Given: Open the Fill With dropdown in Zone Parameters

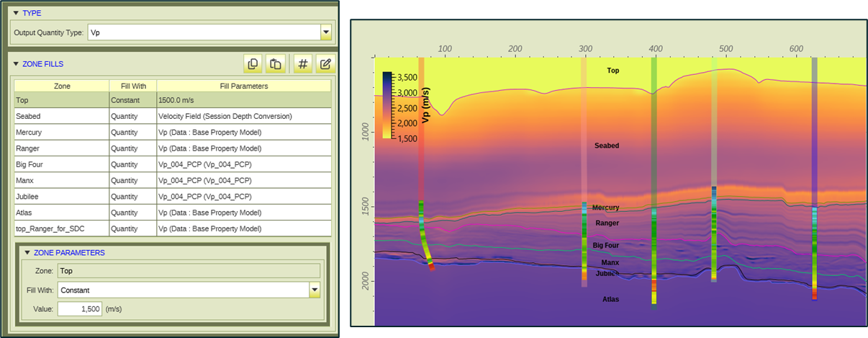Looking at the screenshot, I should 315,290.
